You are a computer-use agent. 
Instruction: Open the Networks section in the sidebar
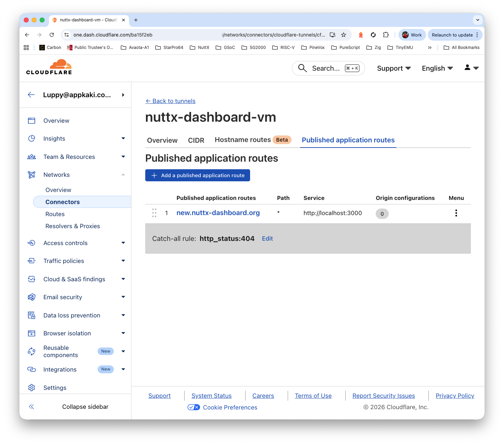[56, 174]
